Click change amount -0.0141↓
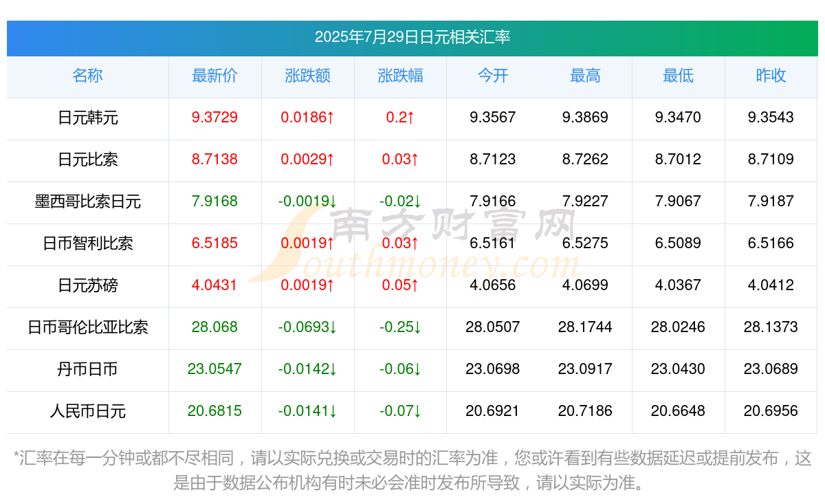Viewport: 825px width, 504px height. coord(308,411)
